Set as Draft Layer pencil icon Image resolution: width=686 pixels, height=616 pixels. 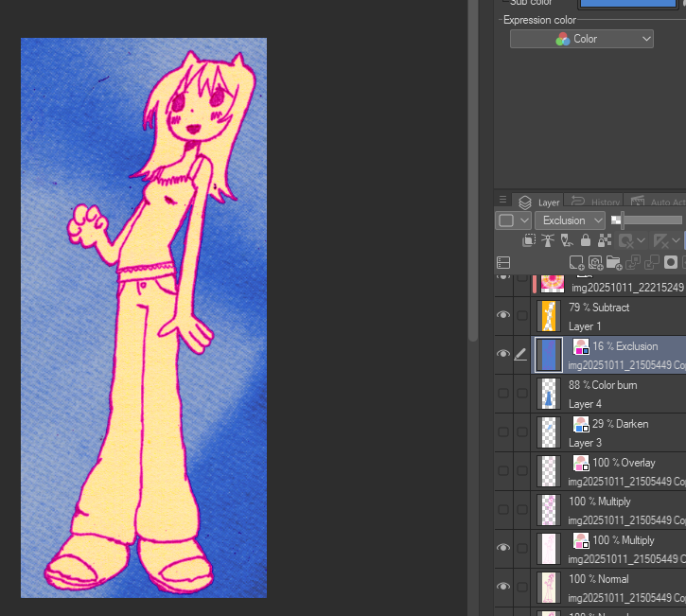coord(567,240)
